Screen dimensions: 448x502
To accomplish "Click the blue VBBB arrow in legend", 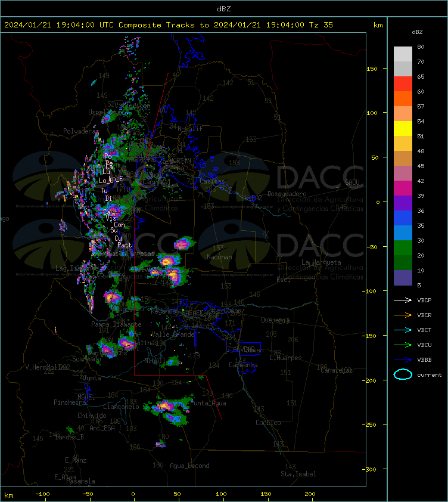I will tap(403, 360).
